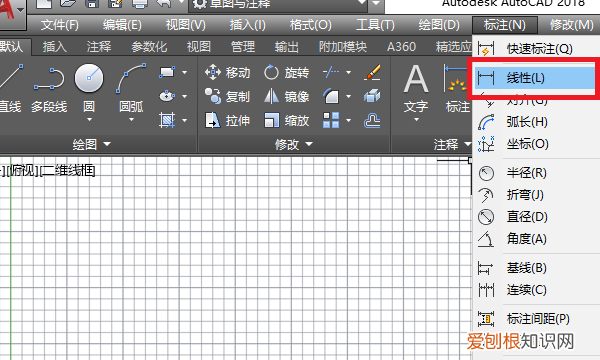Select the Circle (圆) drawing tool
This screenshot has width=600, height=360.
pyautogui.click(x=89, y=78)
